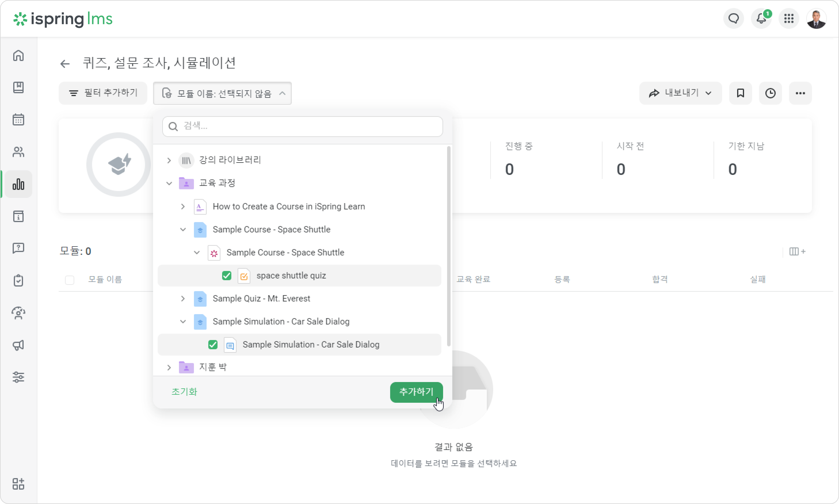Click the 모듈 이름 column header

(105, 279)
